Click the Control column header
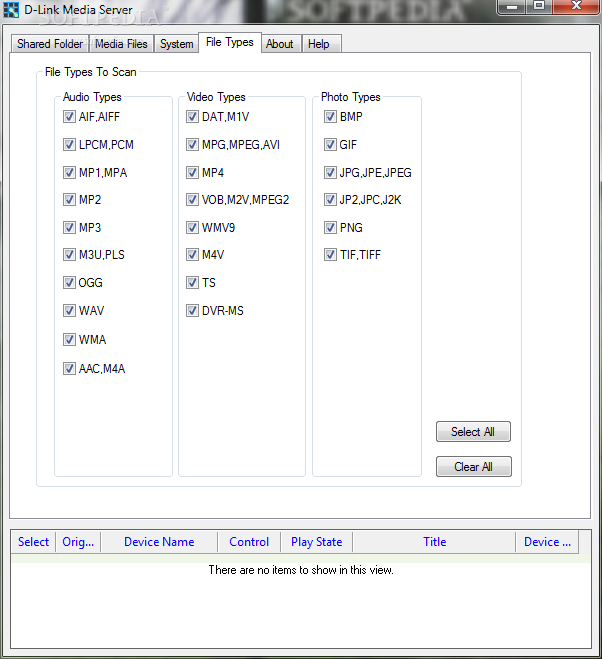Image resolution: width=602 pixels, height=659 pixels. click(x=249, y=542)
